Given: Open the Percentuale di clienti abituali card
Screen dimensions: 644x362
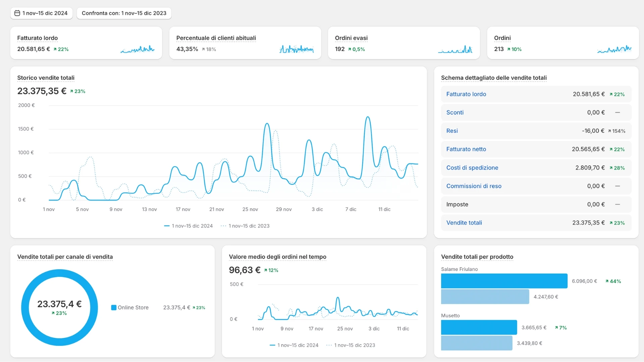Looking at the screenshot, I should tap(216, 38).
